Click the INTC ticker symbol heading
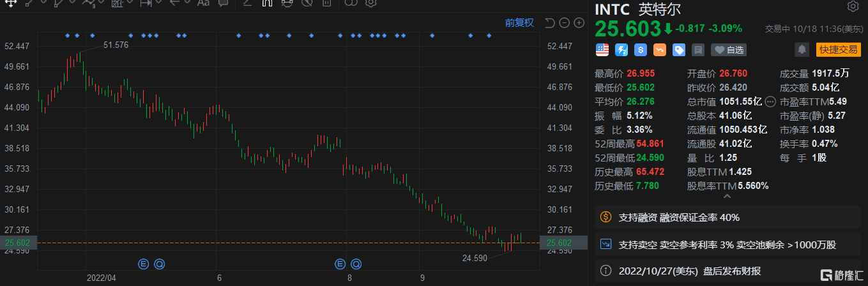The width and height of the screenshot is (868, 286). tap(613, 10)
